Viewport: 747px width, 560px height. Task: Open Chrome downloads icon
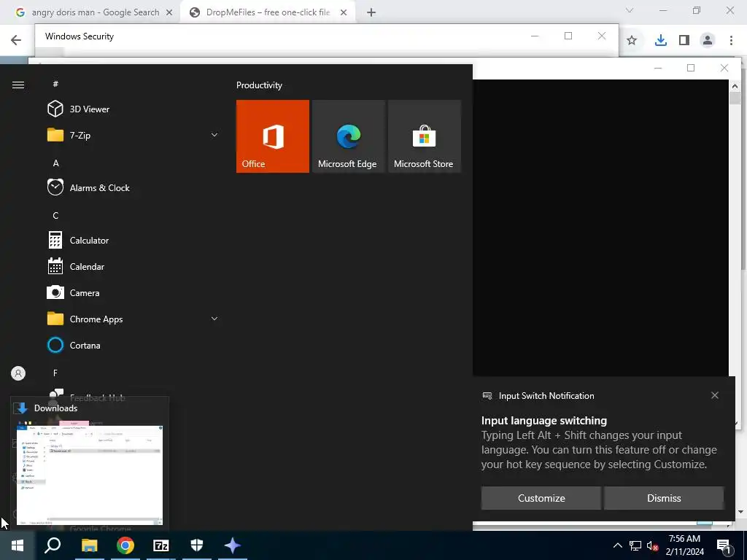coord(661,41)
